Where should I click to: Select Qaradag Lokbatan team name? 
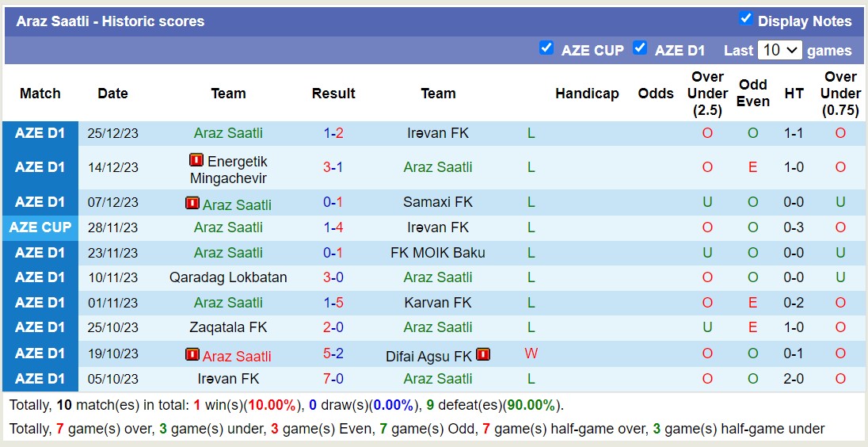228,277
